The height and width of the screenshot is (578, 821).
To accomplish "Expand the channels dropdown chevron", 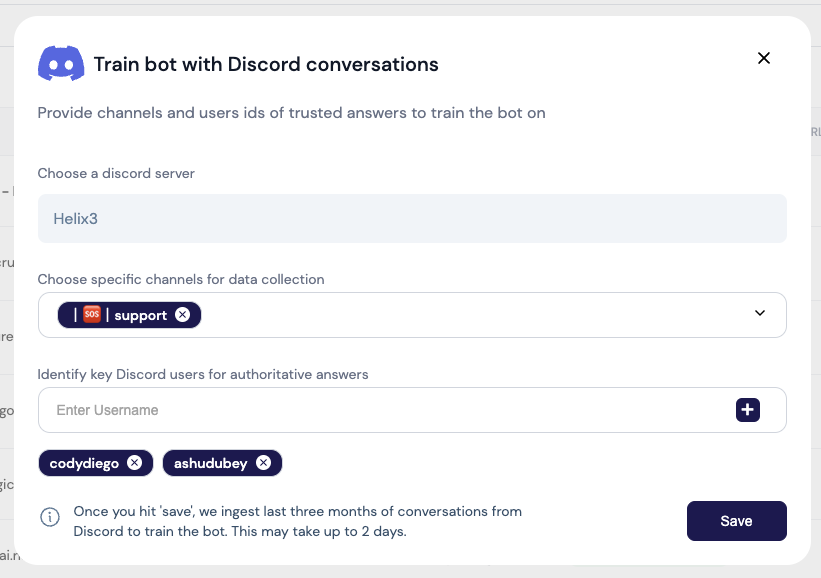I will coord(760,314).
